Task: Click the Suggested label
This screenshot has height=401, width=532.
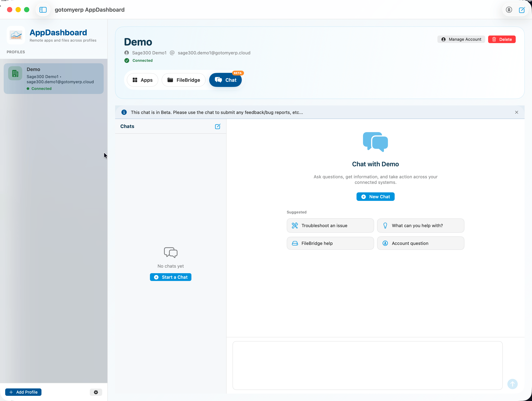Action: [297, 212]
